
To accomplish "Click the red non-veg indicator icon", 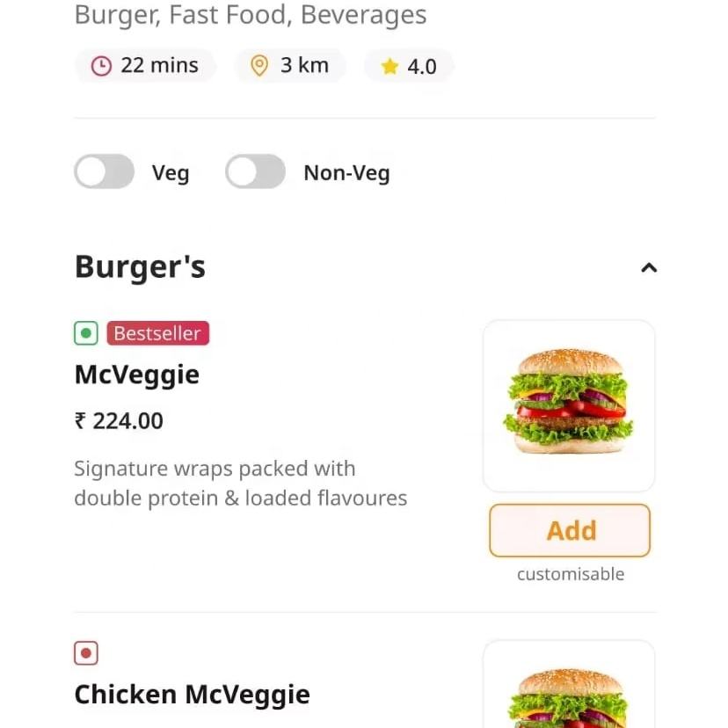I will (86, 653).
